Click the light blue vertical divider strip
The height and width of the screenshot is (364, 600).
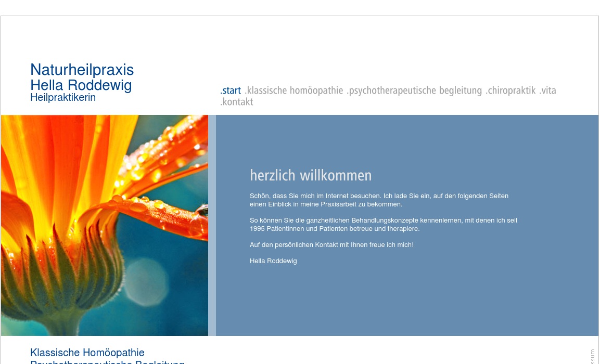[x=212, y=225]
